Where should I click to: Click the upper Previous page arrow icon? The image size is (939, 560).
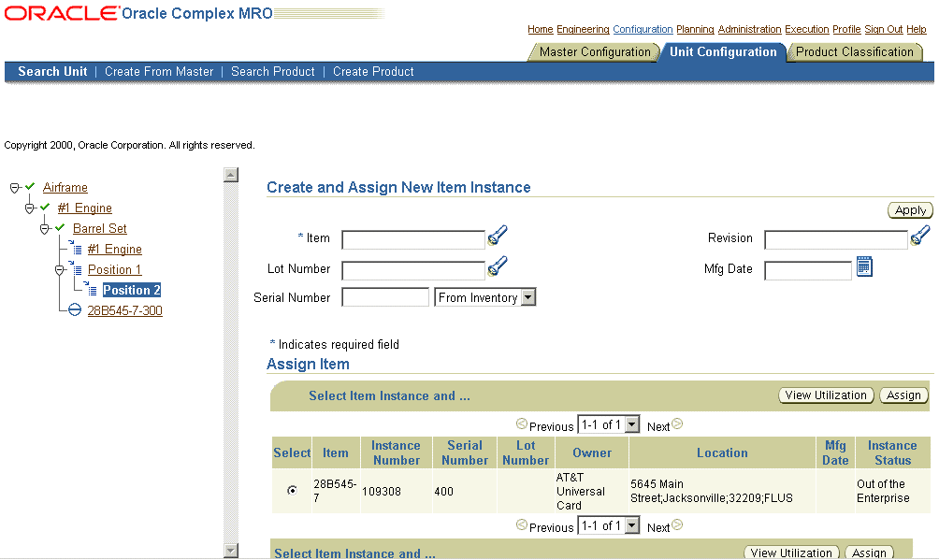coord(522,424)
